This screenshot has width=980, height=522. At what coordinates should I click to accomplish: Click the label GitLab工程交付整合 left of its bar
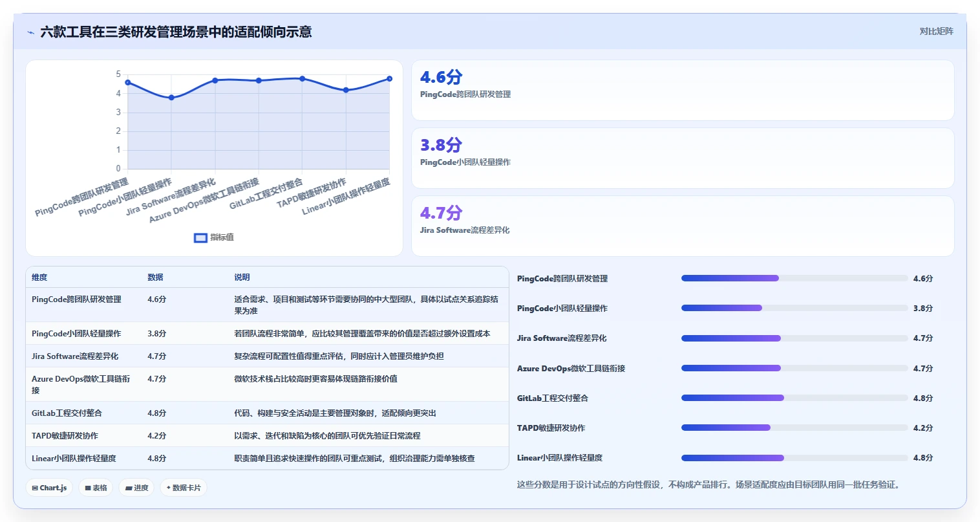(x=553, y=398)
